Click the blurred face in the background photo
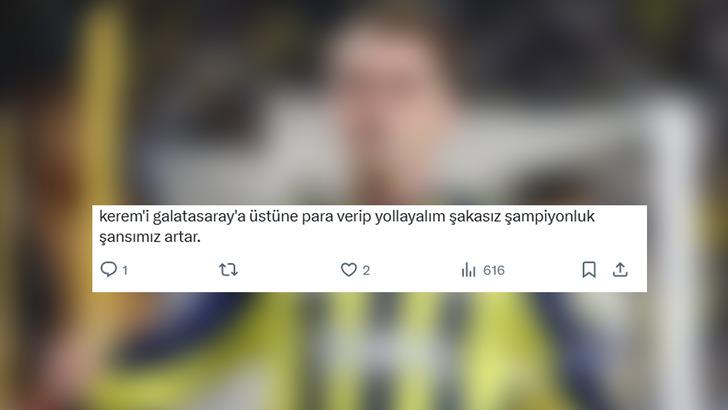The height and width of the screenshot is (410, 728). [390, 107]
